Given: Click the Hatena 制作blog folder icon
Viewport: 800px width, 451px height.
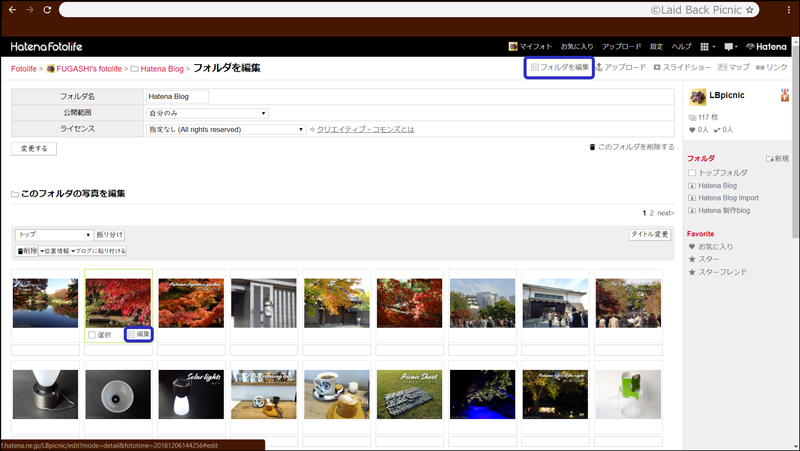Looking at the screenshot, I should (692, 210).
